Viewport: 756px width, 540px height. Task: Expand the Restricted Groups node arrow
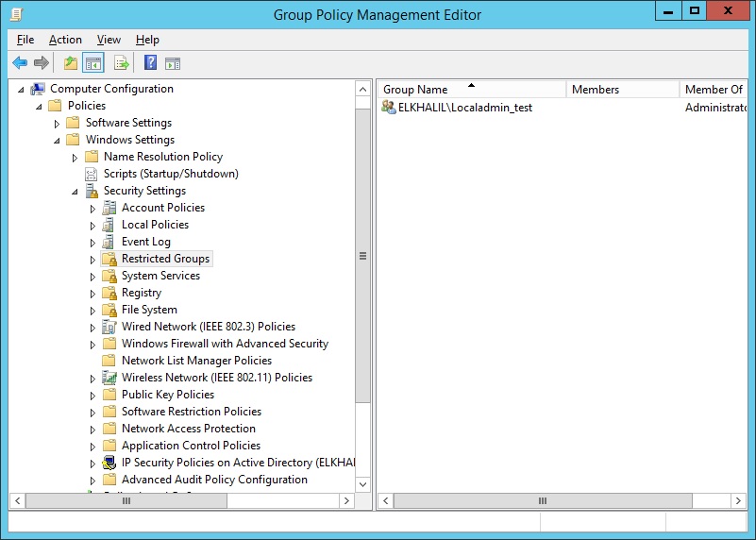coord(92,260)
